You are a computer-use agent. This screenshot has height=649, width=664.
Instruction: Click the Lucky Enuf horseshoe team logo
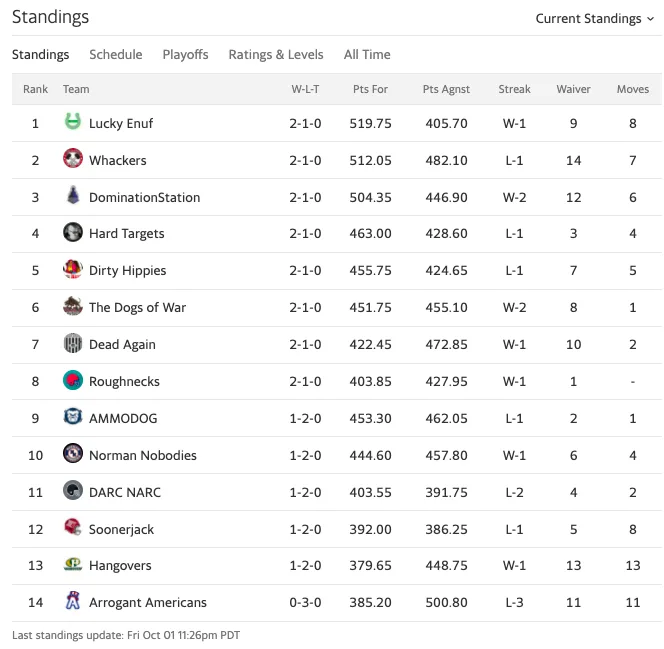click(x=73, y=122)
